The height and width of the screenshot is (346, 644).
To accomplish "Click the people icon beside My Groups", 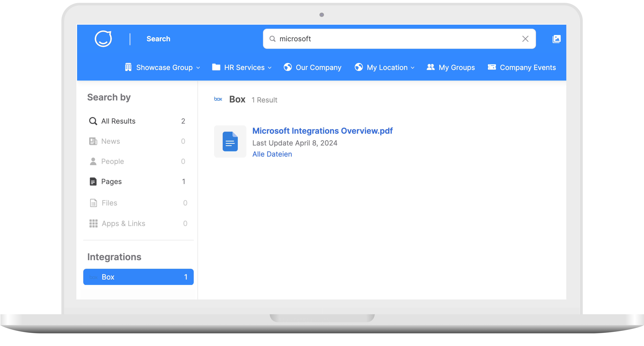I will point(430,67).
